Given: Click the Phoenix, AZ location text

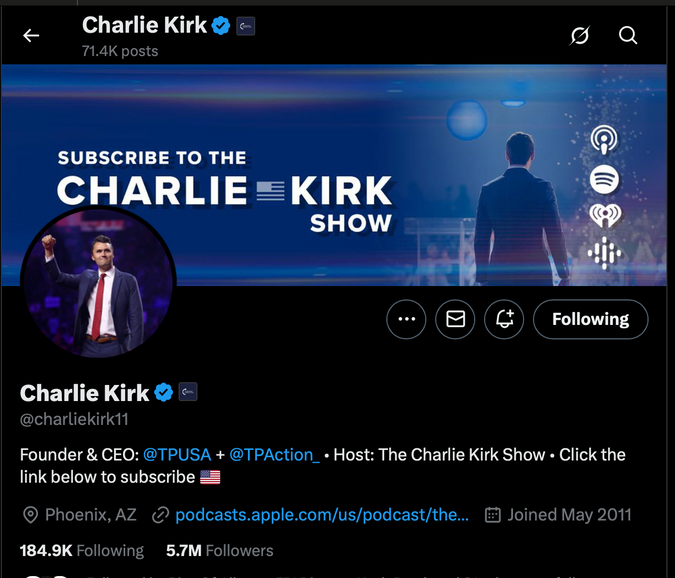Looking at the screenshot, I should pos(91,515).
